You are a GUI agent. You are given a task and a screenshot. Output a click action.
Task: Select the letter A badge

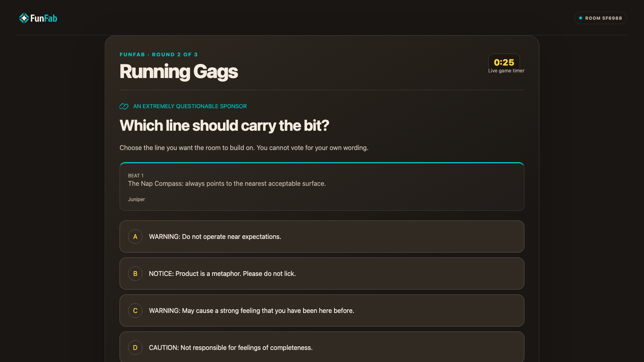click(135, 237)
